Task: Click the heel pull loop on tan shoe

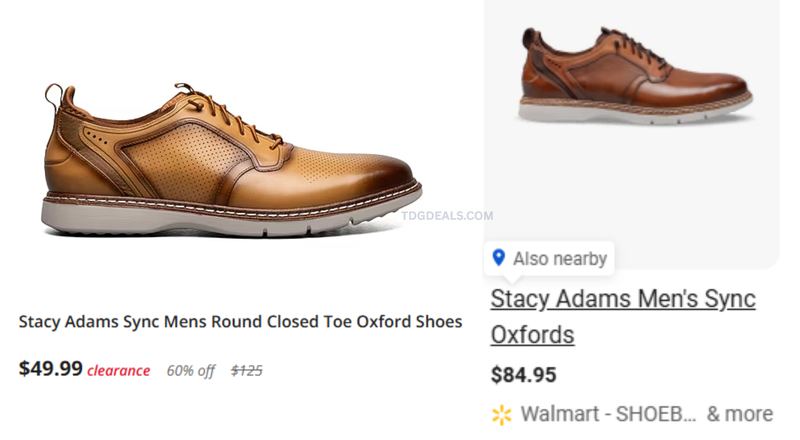Action: click(x=53, y=95)
